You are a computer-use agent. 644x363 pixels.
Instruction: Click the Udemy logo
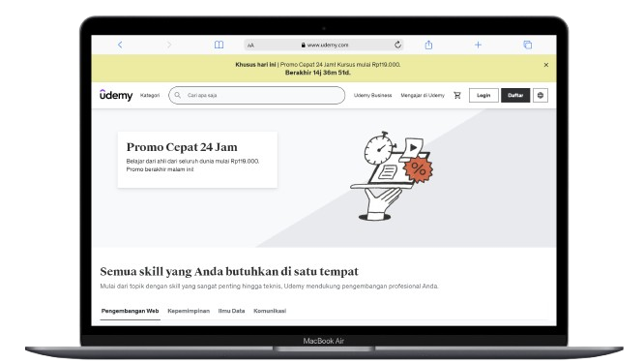[116, 95]
